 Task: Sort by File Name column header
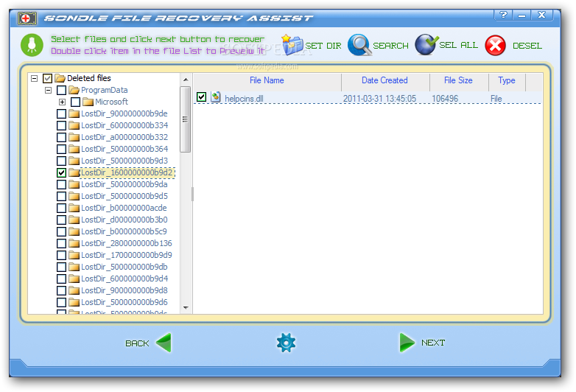point(267,80)
